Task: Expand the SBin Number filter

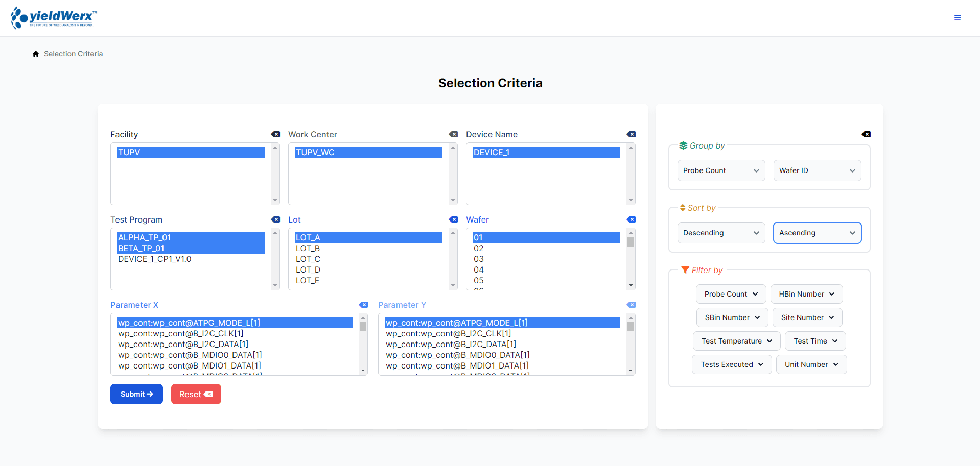Action: point(732,317)
